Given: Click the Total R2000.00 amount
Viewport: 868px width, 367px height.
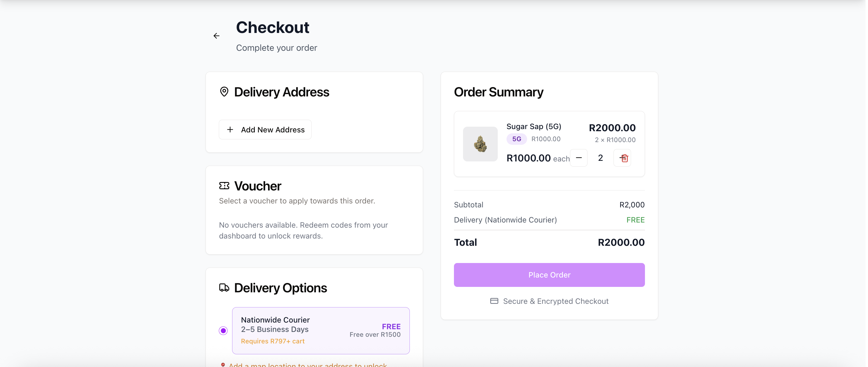Looking at the screenshot, I should click(x=621, y=242).
